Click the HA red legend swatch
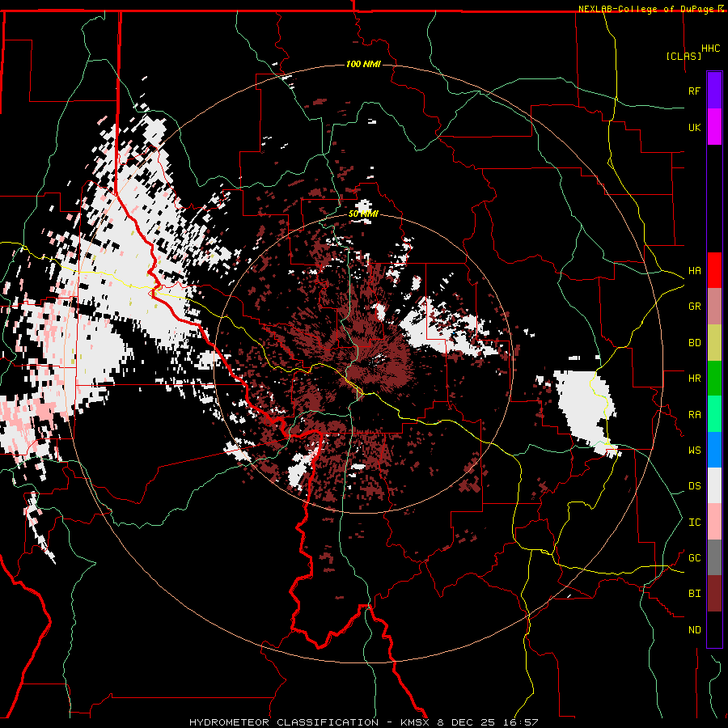The height and width of the screenshot is (728, 728). (714, 270)
